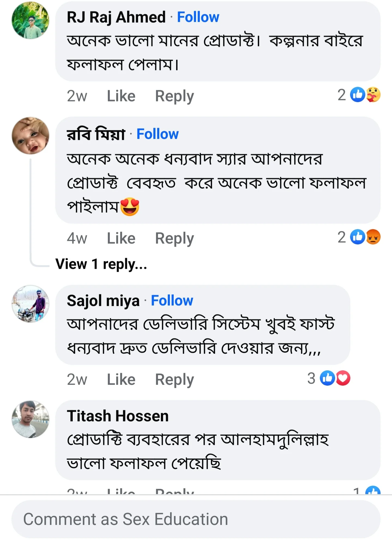Open Sajol miya's profile picture
This screenshot has height=544, width=392.
click(x=30, y=304)
